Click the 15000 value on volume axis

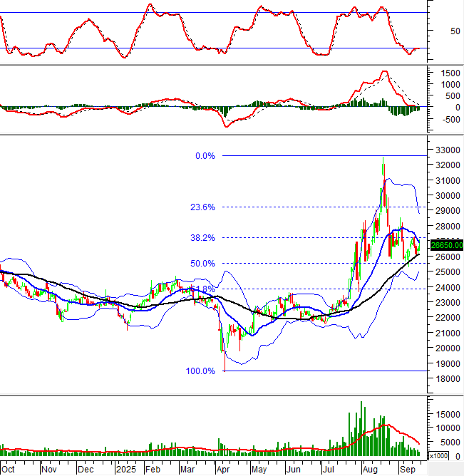click(x=448, y=415)
